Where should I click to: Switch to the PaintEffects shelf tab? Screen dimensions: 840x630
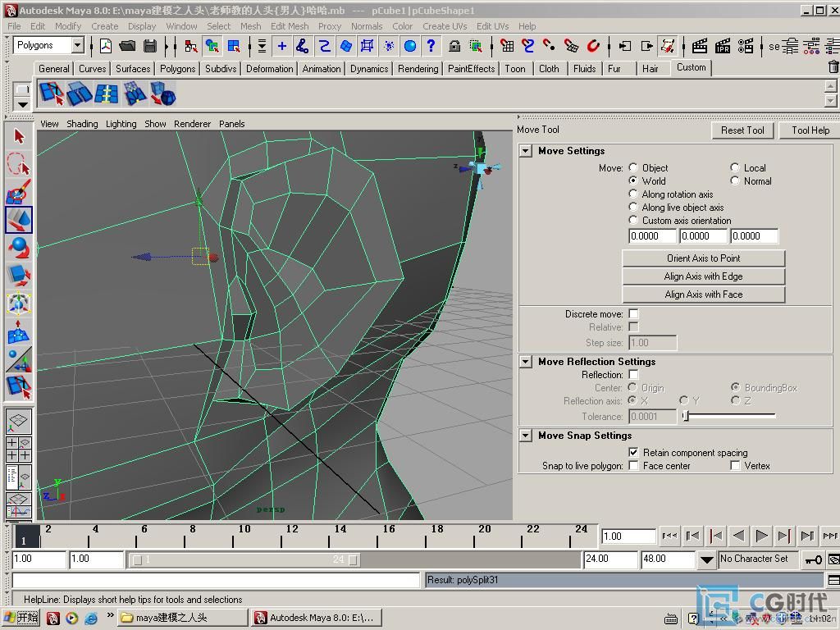click(x=472, y=69)
